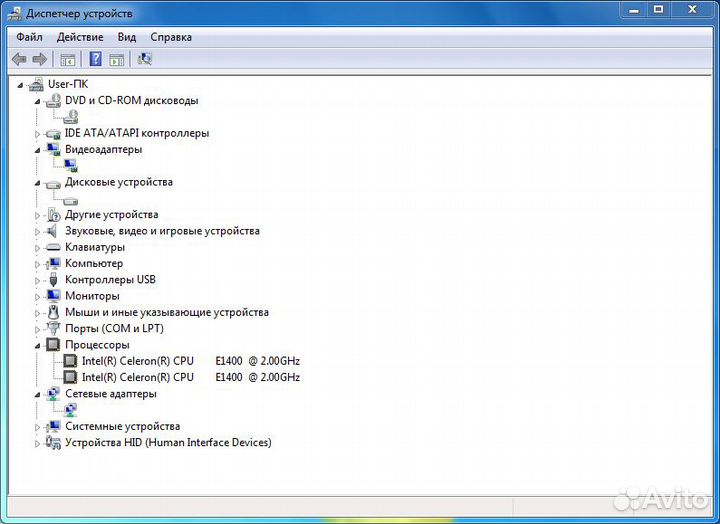Screen dimensions: 720x524
Task: Click the Дисковые устройства category icon
Action: pos(53,184)
